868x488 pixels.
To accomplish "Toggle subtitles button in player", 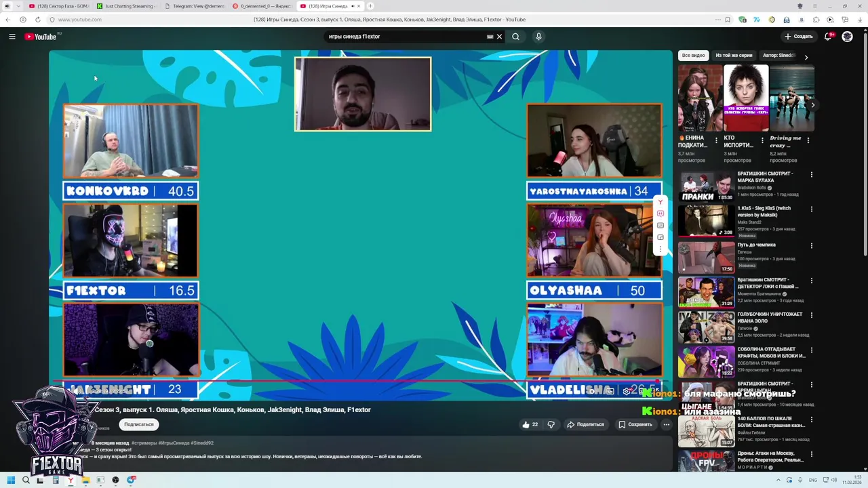I will [x=610, y=391].
